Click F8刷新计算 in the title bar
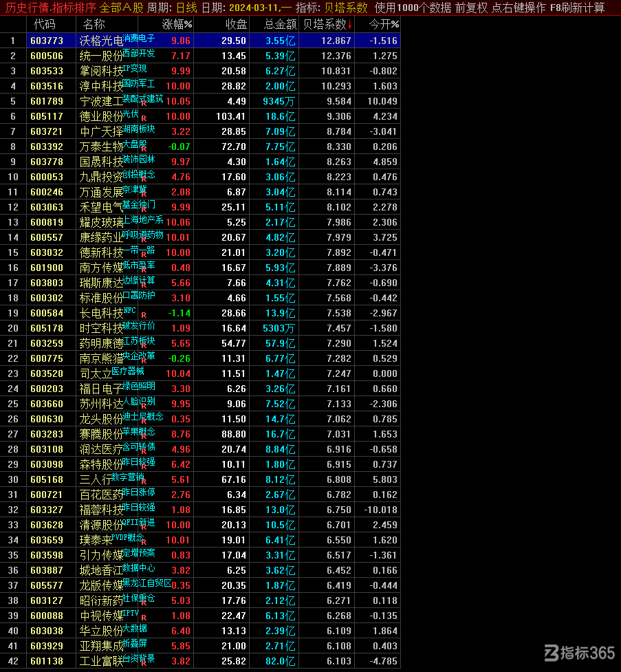Viewport: 621px width, 672px height. click(x=577, y=8)
